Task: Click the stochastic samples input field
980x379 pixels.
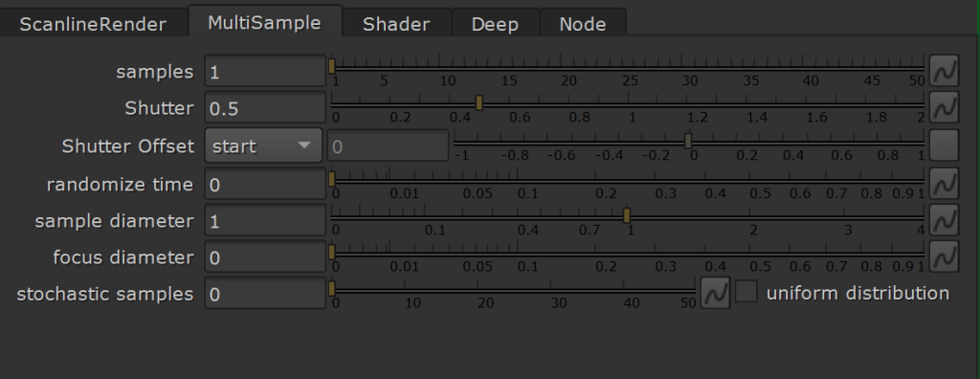Action: click(x=265, y=293)
